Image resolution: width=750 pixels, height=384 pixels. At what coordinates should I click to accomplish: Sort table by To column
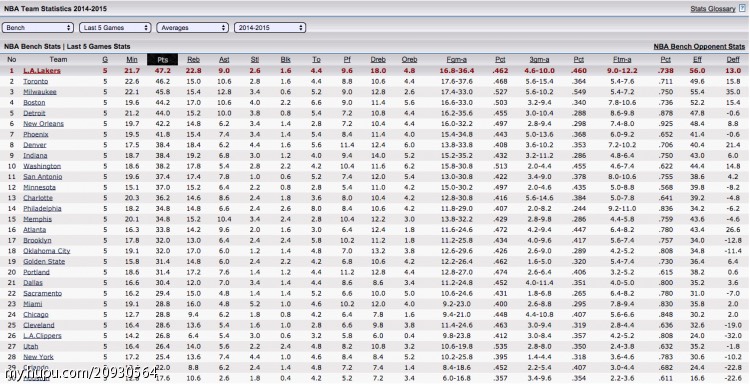point(316,59)
